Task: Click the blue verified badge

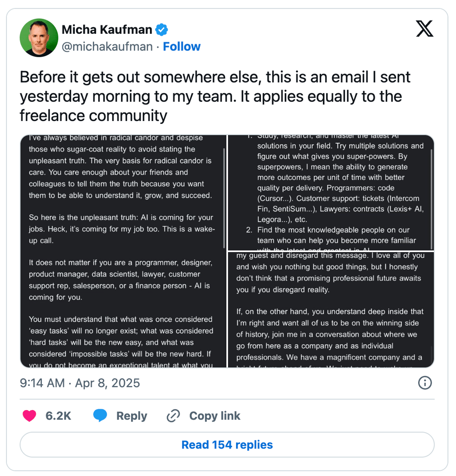Action: (x=162, y=30)
